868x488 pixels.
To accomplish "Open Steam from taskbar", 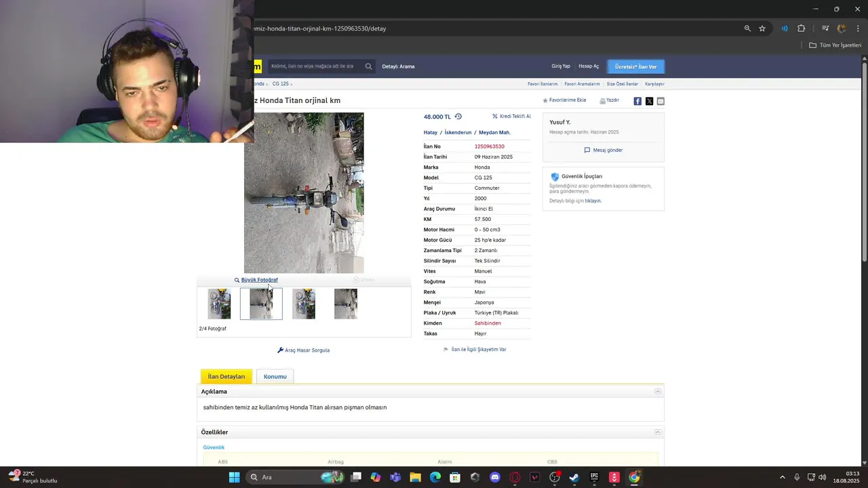I will tap(574, 477).
